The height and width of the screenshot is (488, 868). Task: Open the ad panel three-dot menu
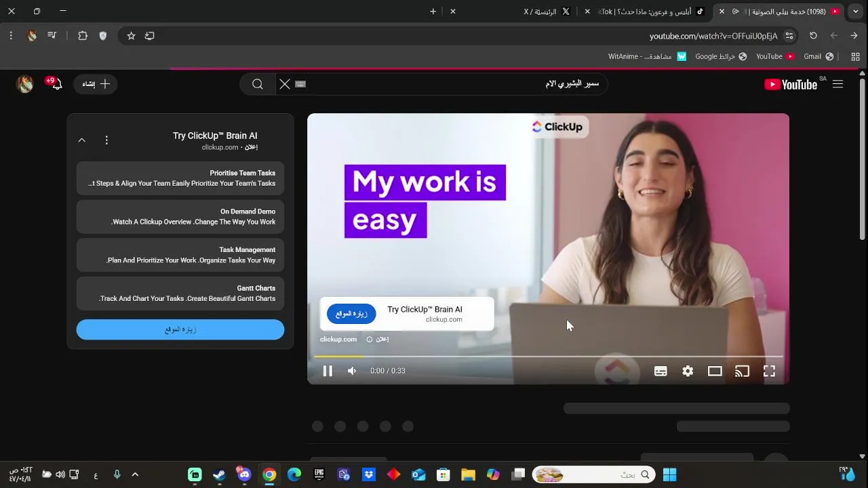point(106,140)
